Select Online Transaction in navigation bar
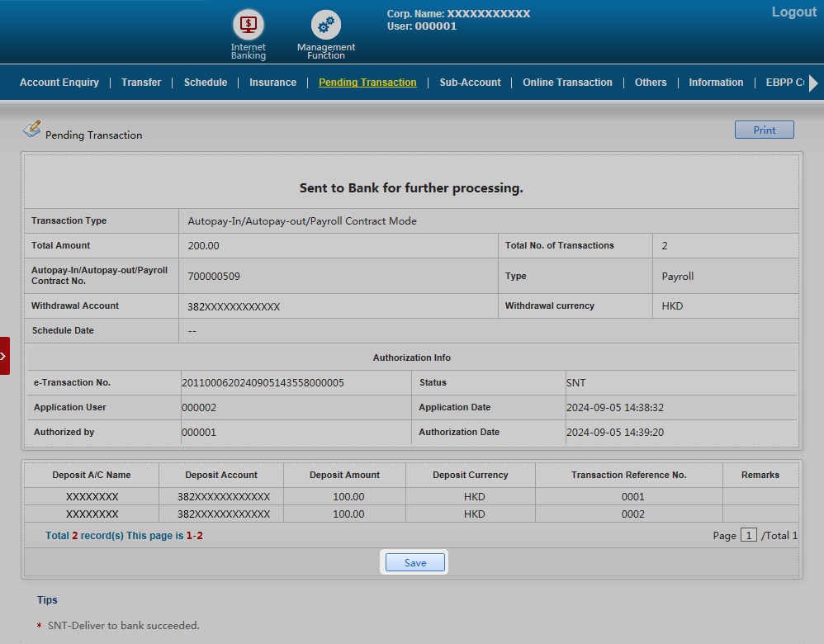824x644 pixels. click(567, 83)
